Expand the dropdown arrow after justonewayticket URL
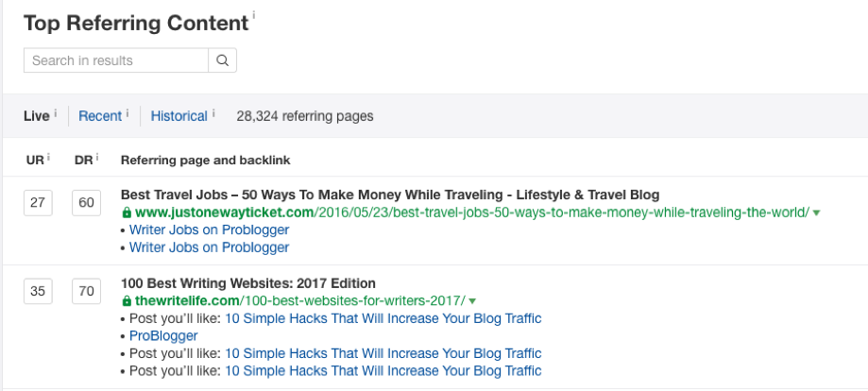868x391 pixels. (x=816, y=212)
